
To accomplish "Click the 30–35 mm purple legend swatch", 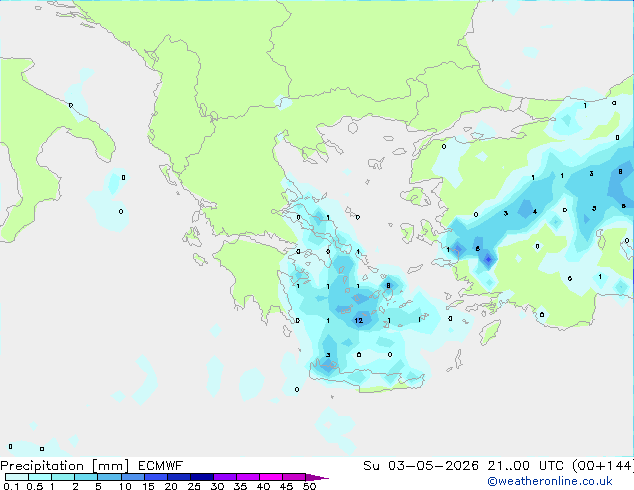I will 225,477.
